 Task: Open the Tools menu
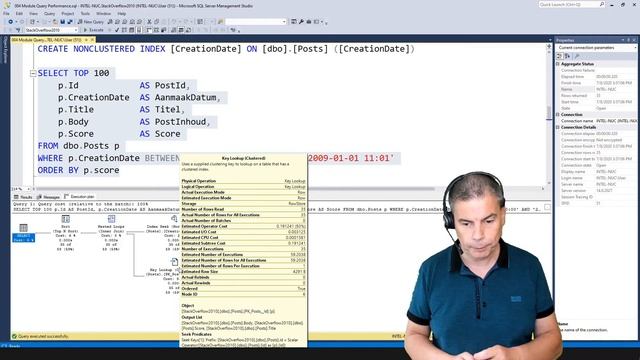click(x=85, y=13)
